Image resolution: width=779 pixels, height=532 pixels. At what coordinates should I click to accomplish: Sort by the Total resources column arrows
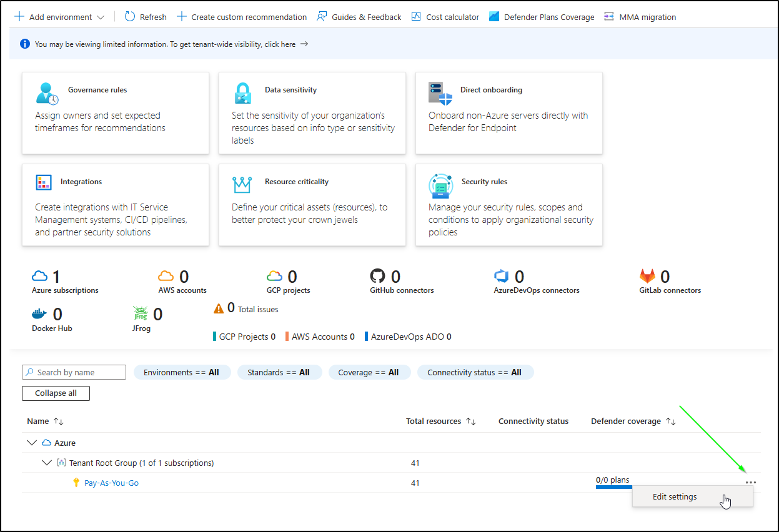point(471,421)
